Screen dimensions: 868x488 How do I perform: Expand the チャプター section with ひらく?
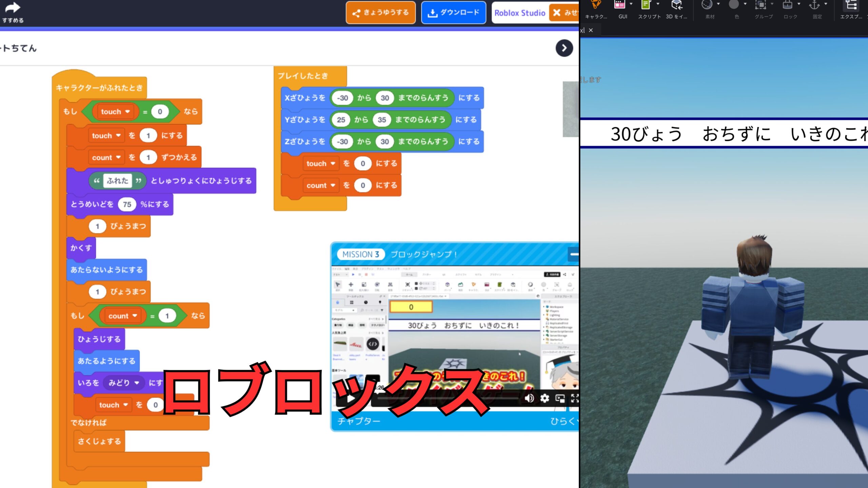coord(562,421)
